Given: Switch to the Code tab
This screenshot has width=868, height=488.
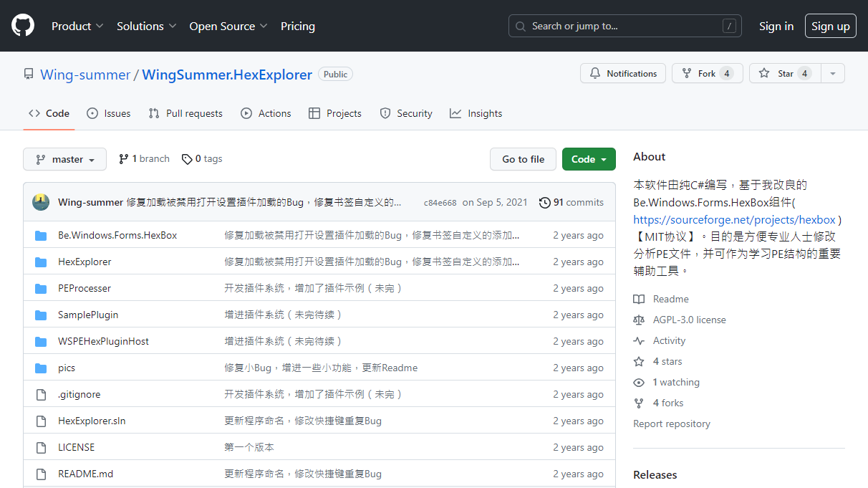Looking at the screenshot, I should click(x=49, y=113).
